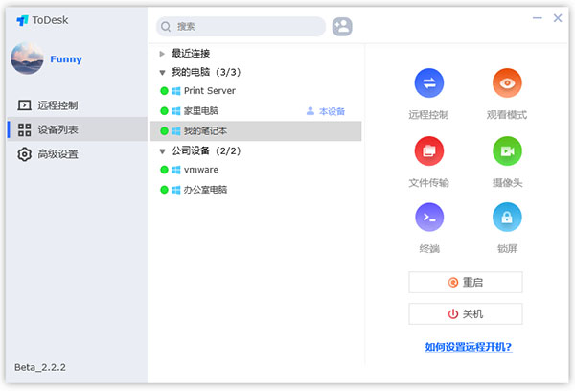Select 设备列表 in the sidebar
This screenshot has height=392, width=575.
point(57,129)
